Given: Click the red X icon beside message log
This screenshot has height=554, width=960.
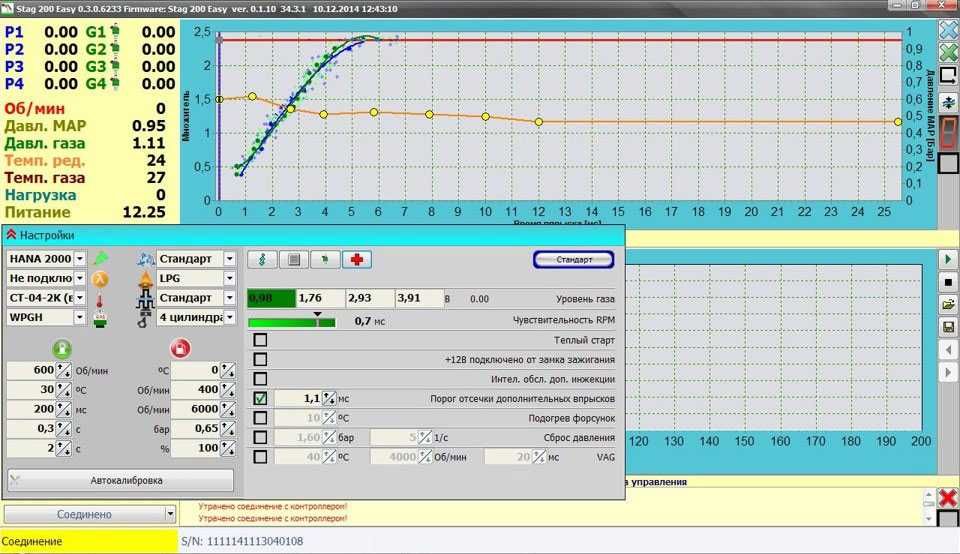Looking at the screenshot, I should (x=947, y=498).
